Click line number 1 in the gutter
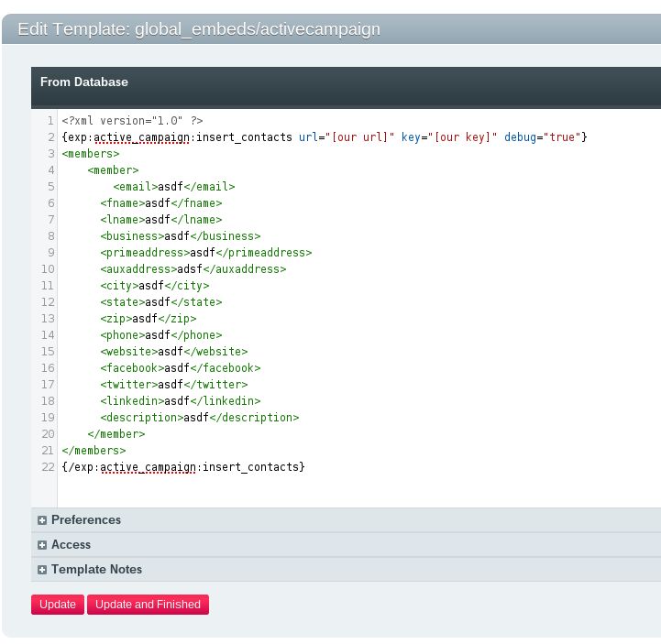661x644 pixels. tap(50, 121)
